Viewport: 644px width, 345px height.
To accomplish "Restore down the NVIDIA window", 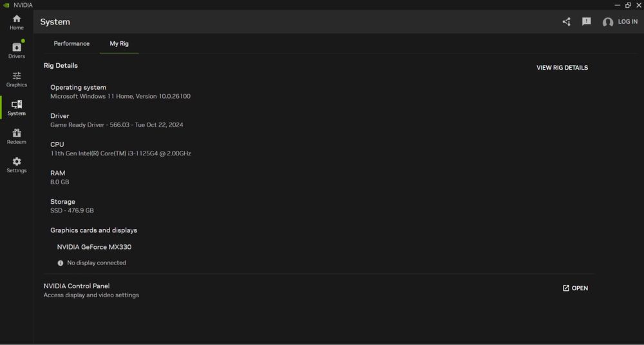I will tap(628, 5).
